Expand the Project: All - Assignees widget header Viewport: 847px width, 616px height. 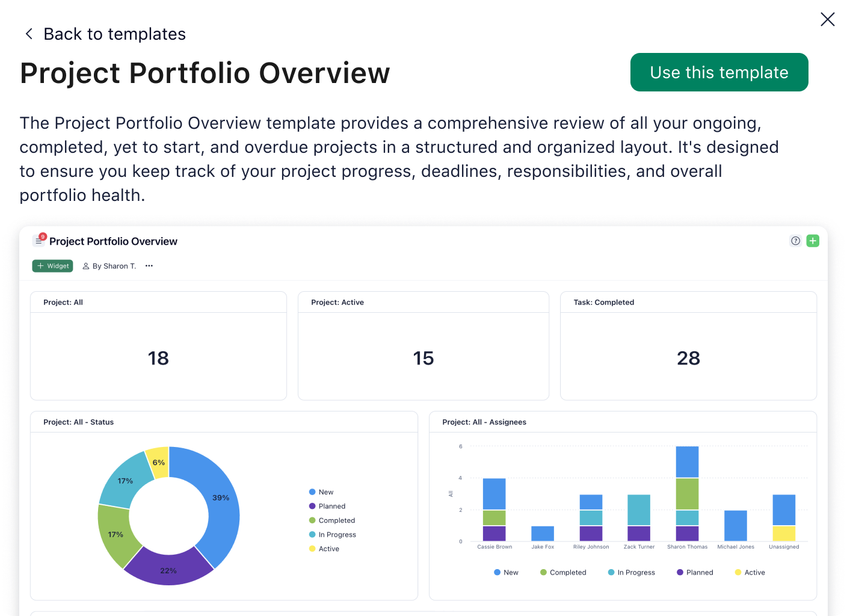coord(484,422)
